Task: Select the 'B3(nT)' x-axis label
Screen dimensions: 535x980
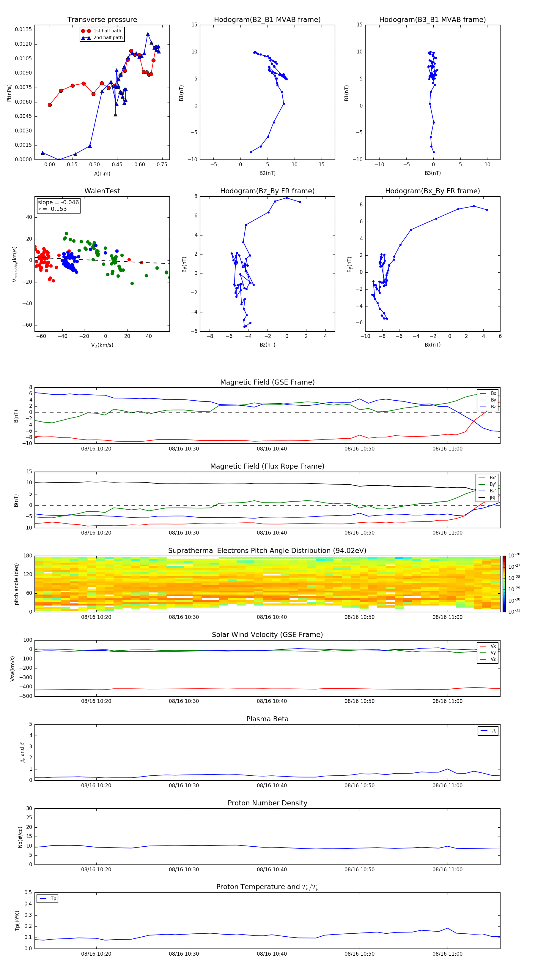Action: (x=432, y=173)
